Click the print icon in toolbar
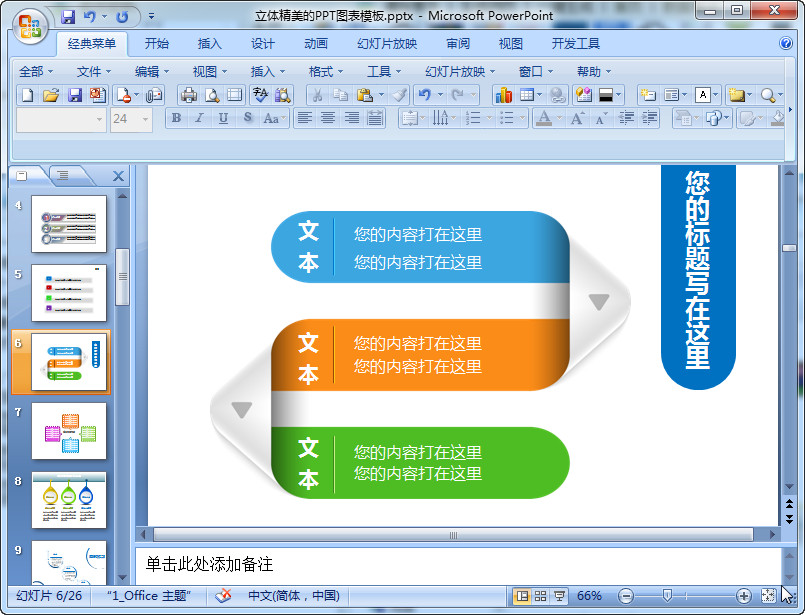805x615 pixels. 188,95
